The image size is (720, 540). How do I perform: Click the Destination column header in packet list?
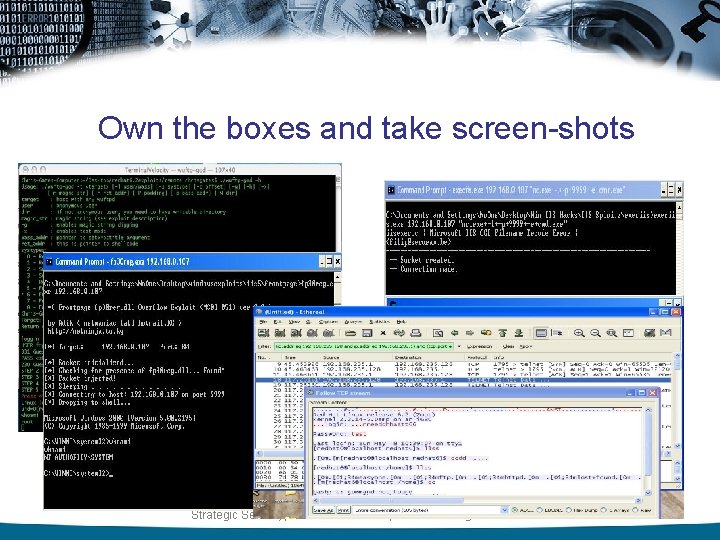[x=428, y=357]
